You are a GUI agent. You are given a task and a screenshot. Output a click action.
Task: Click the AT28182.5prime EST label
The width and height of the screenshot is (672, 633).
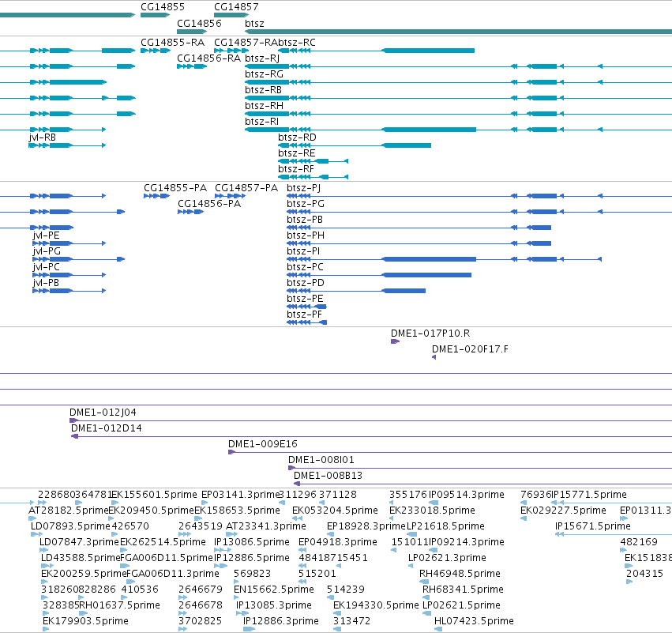[x=69, y=511]
